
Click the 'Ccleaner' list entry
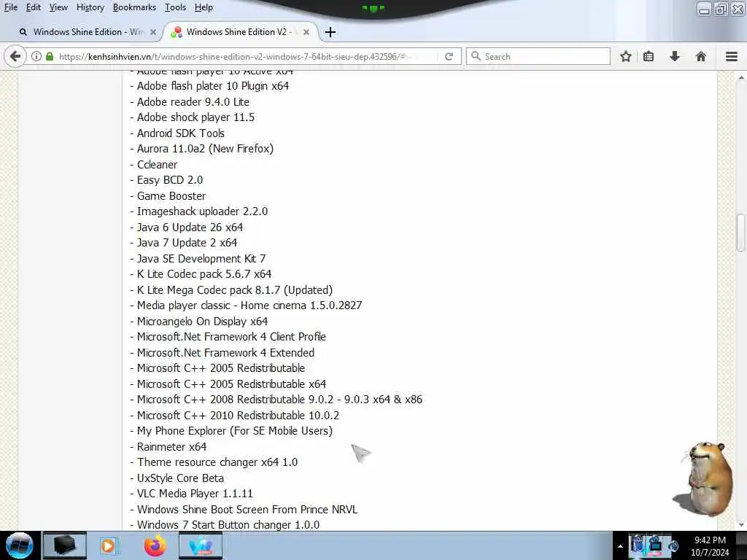(157, 165)
